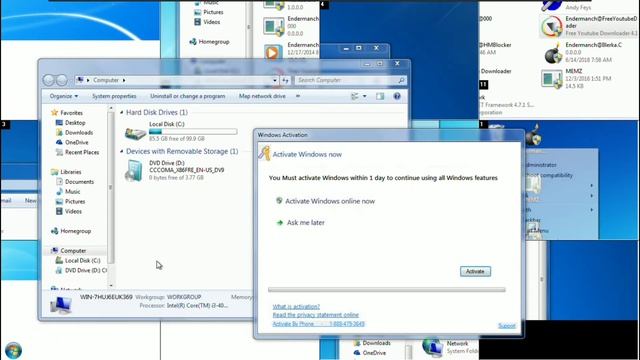Click the Windows Activation progress bar

click(x=387, y=290)
